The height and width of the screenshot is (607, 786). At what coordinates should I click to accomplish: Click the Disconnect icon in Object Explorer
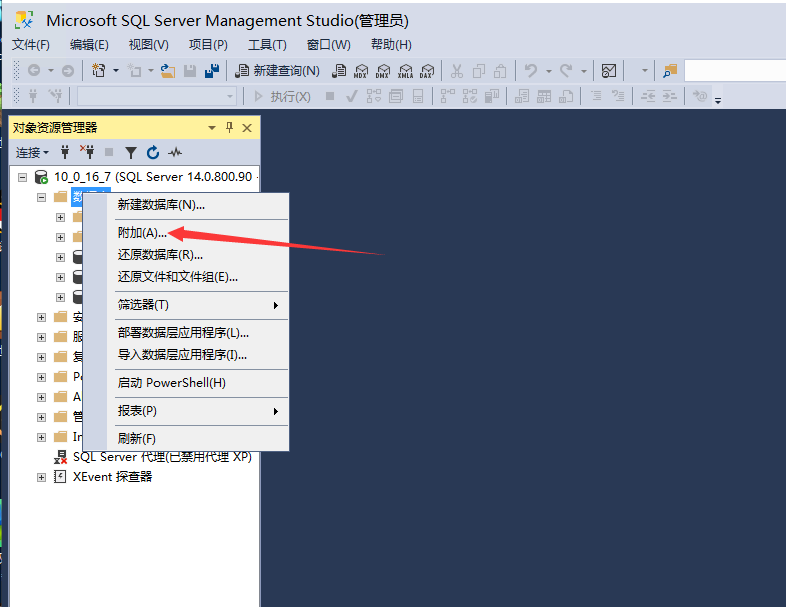87,153
